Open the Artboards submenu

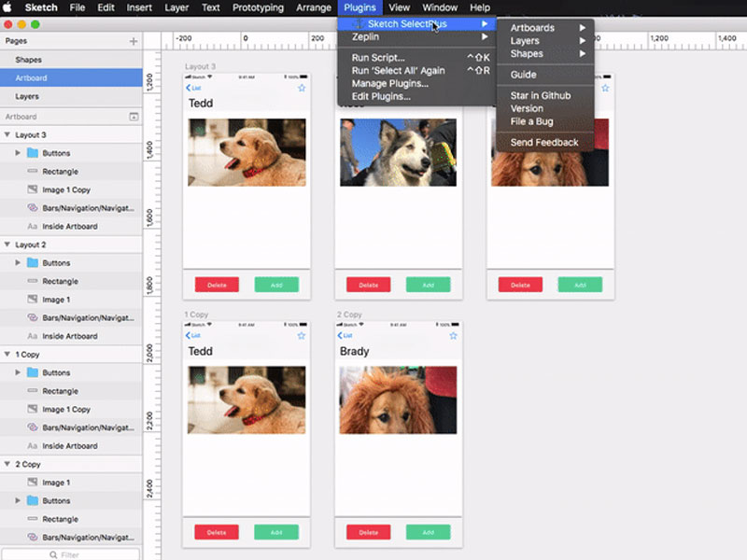click(x=545, y=28)
